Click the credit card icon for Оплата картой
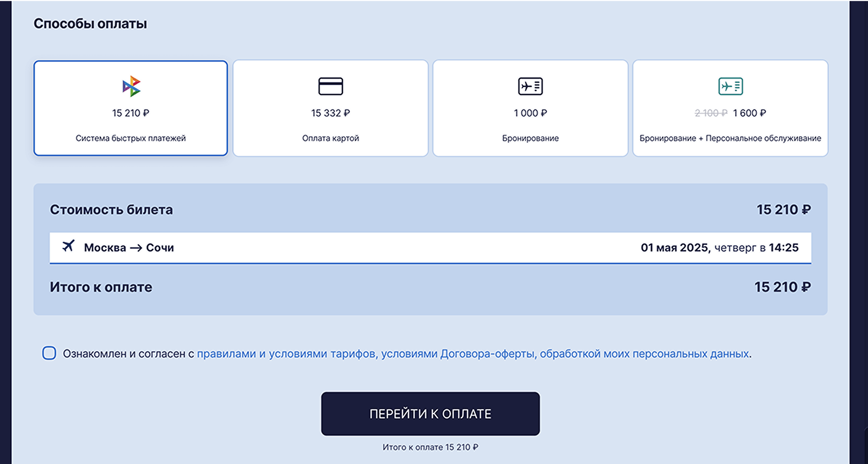The image size is (868, 464). [x=330, y=86]
